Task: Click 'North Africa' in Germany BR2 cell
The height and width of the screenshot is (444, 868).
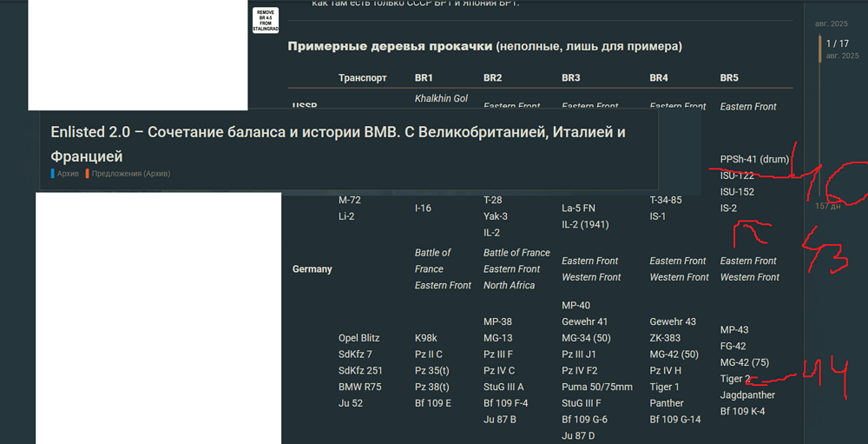Action: [x=510, y=286]
